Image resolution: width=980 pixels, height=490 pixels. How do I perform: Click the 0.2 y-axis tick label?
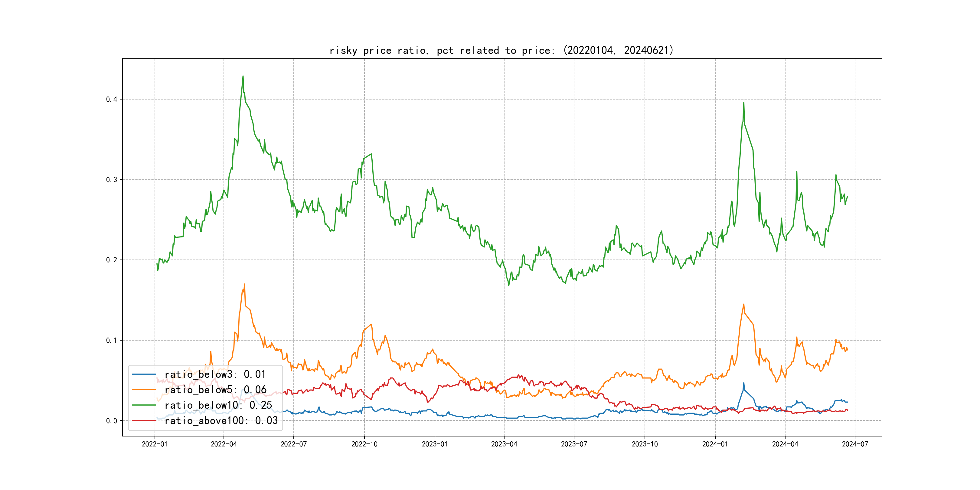click(112, 260)
